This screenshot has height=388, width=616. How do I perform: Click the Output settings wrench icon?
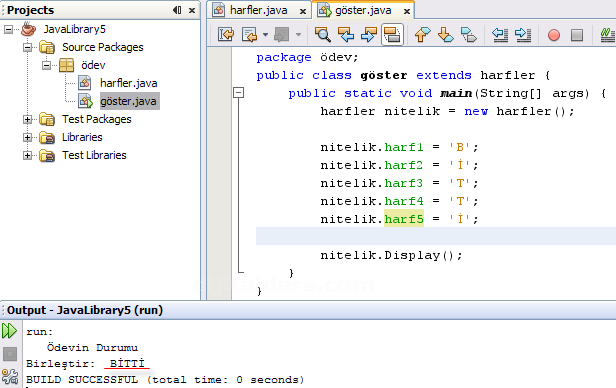(9, 376)
